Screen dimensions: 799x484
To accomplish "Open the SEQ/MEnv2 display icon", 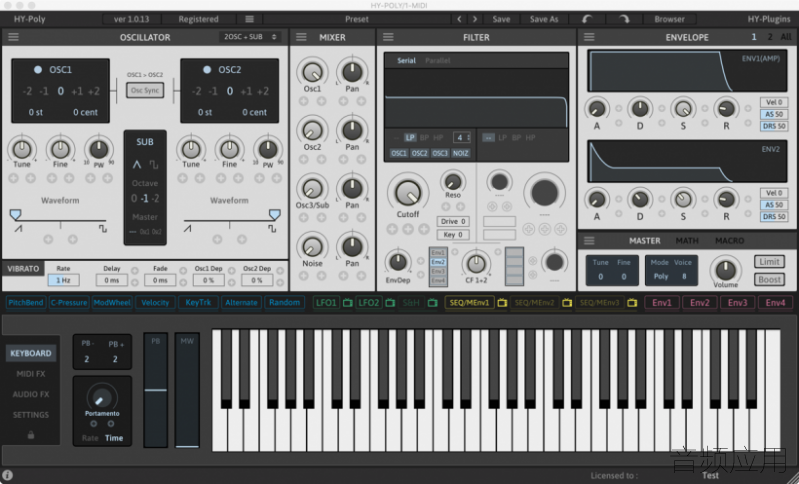I will (567, 303).
